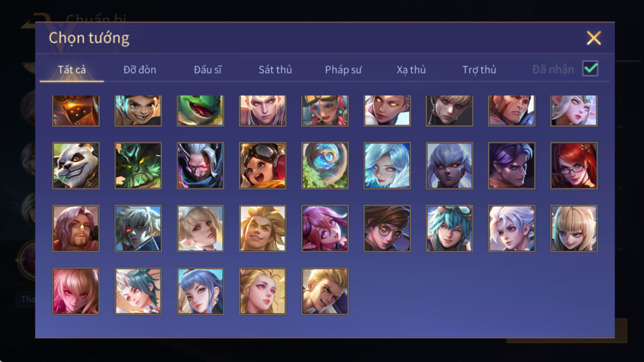
Task: Show the Pháp sư heroes tab
Action: click(x=343, y=69)
